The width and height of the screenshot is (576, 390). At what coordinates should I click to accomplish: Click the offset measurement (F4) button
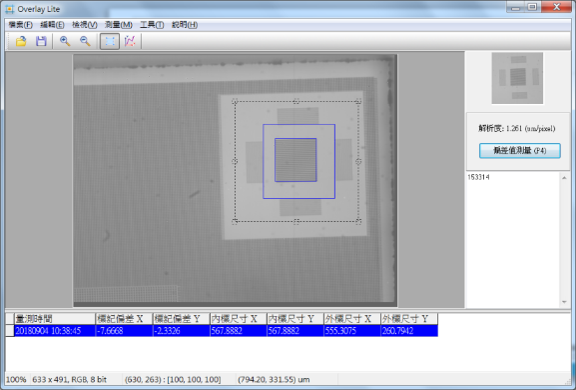[x=519, y=151]
